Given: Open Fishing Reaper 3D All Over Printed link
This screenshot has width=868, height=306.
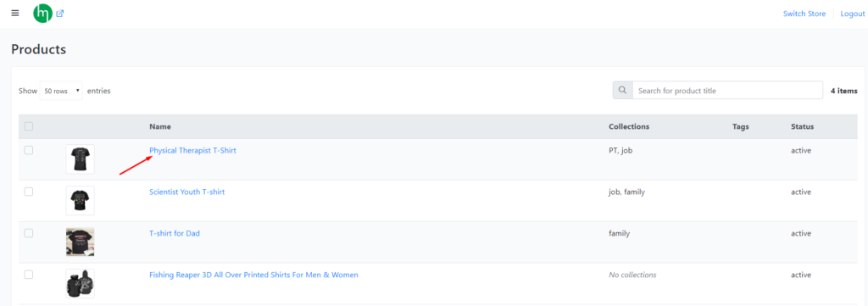Looking at the screenshot, I should tap(253, 275).
